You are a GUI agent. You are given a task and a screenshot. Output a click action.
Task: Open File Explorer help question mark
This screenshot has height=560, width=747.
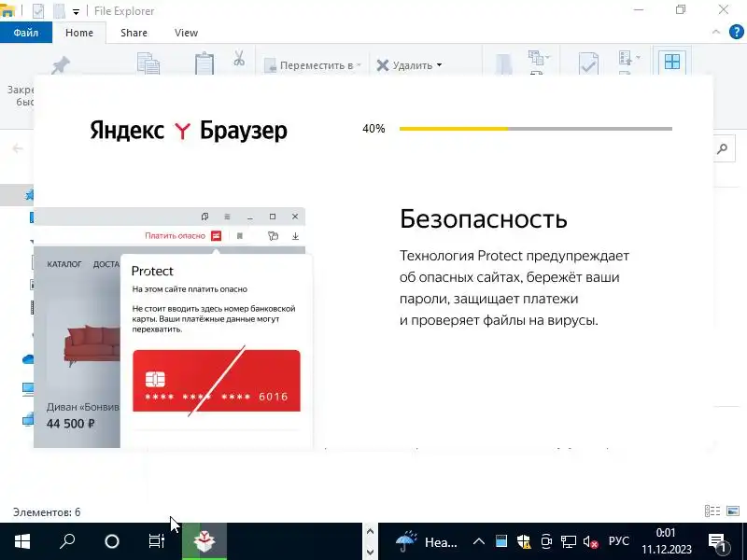(x=737, y=33)
